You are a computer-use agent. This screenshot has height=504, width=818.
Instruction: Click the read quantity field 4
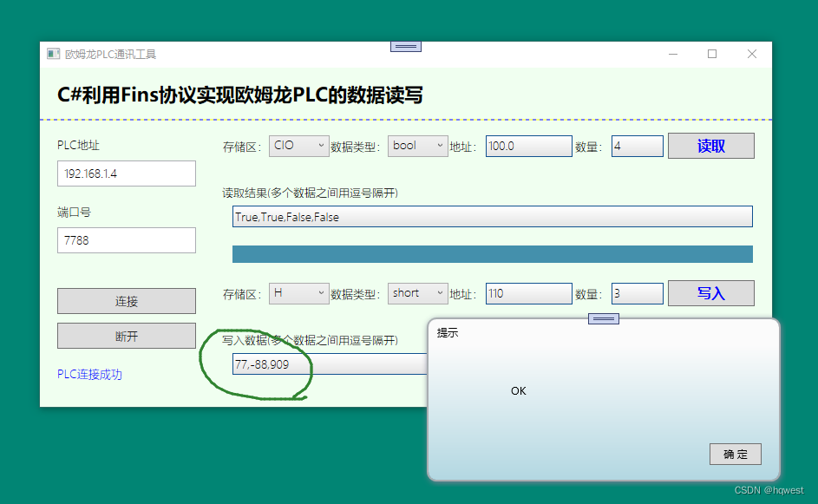coord(638,146)
